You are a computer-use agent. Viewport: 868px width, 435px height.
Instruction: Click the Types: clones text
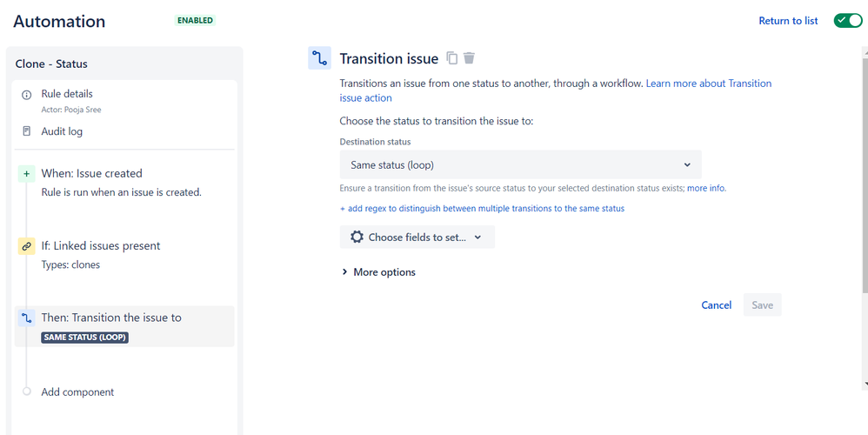(70, 264)
